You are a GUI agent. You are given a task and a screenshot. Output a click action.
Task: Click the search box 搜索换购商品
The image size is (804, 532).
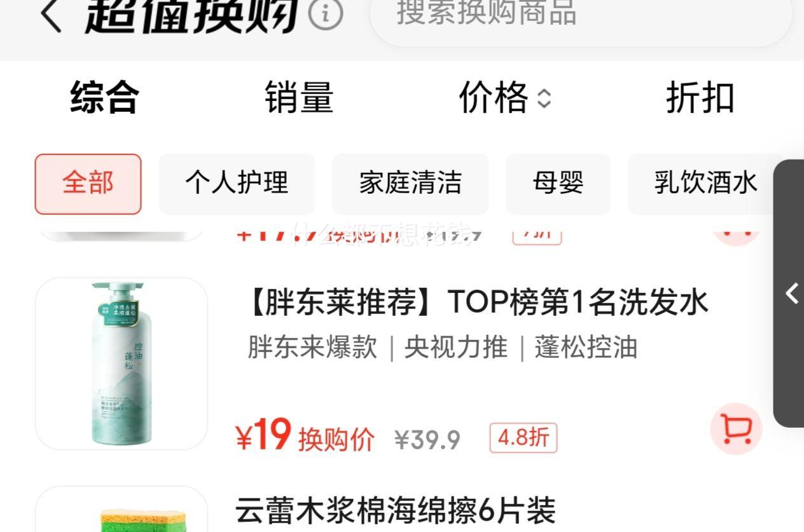pos(581,16)
